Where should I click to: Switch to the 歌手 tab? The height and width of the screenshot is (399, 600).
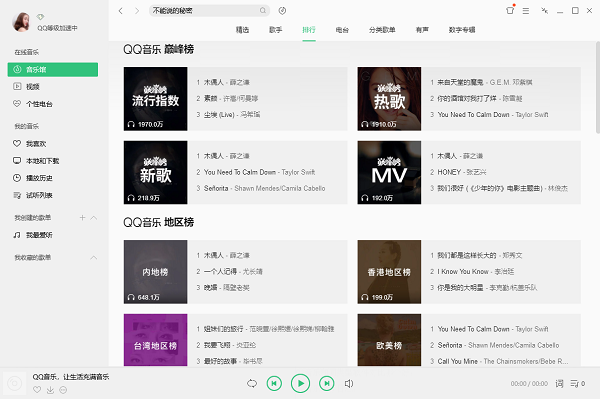point(276,30)
